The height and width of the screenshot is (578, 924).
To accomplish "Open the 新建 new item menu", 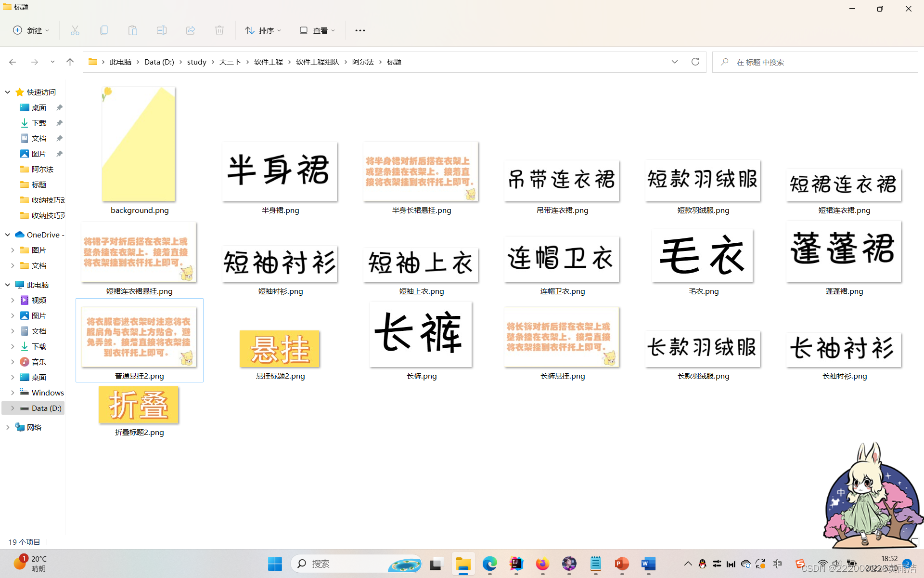I will tap(31, 30).
